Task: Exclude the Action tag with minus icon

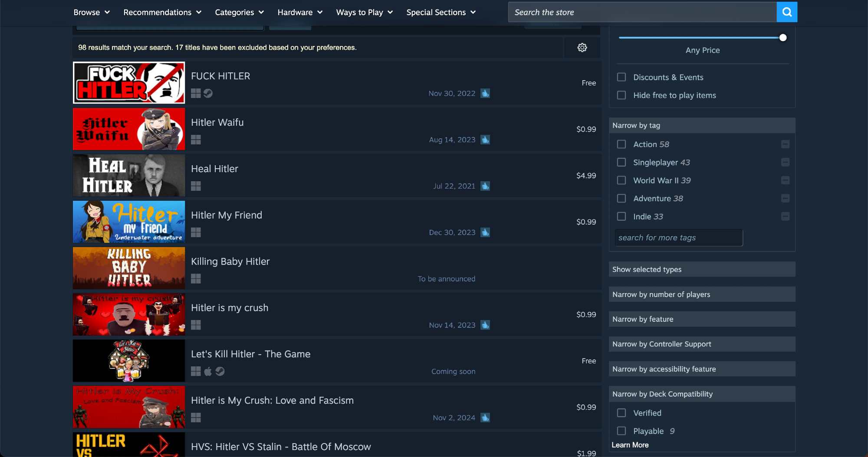Action: click(785, 144)
